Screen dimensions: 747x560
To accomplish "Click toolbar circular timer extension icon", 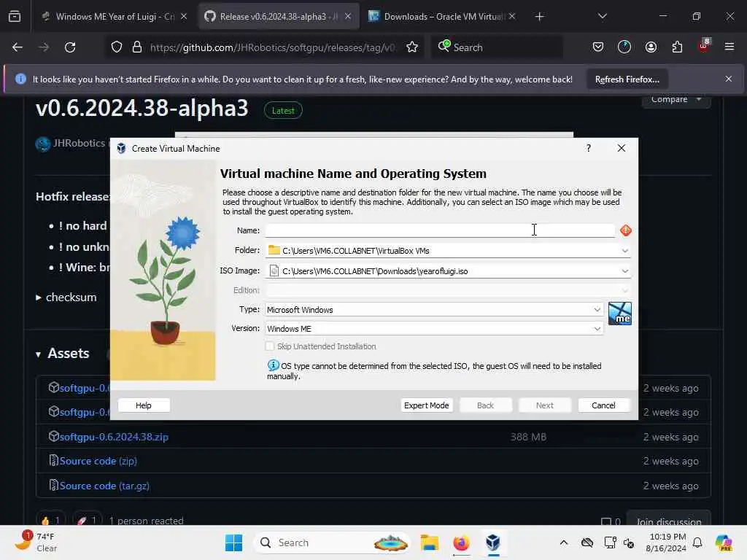I will [624, 47].
